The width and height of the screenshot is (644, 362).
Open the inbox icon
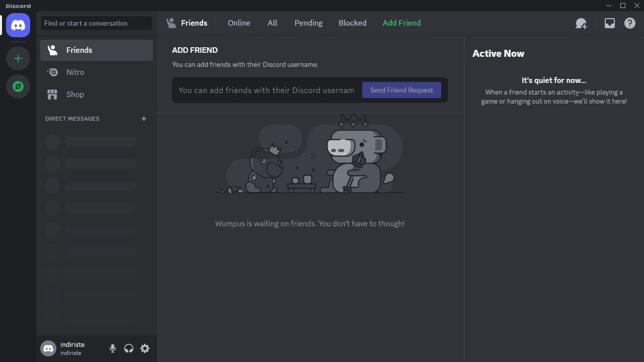click(609, 23)
